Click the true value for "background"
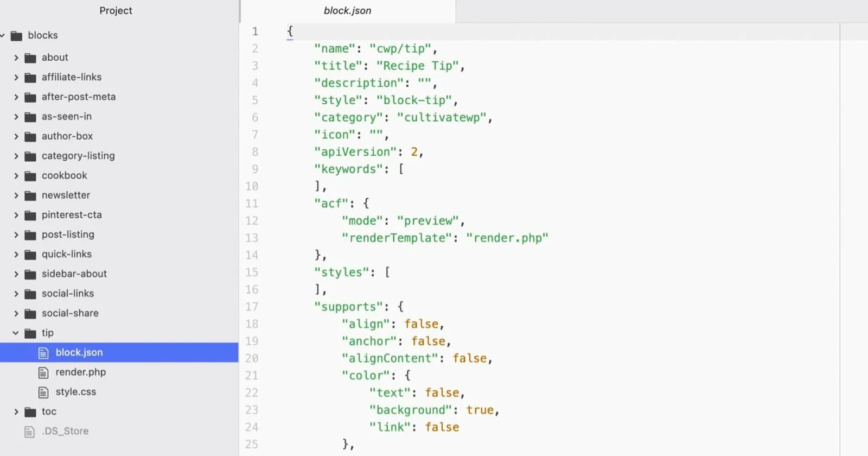 480,410
